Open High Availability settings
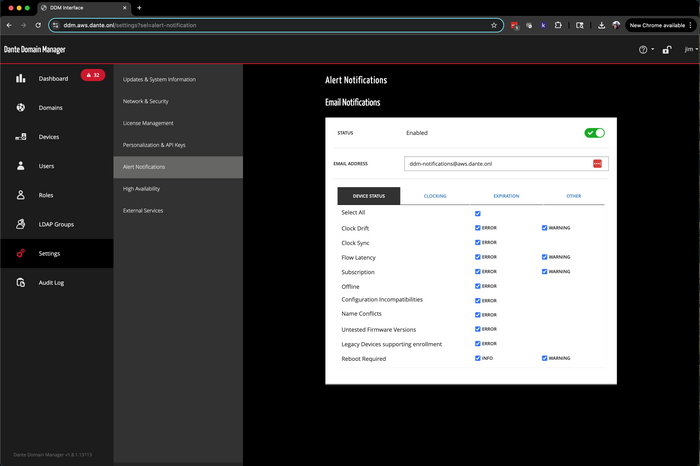The width and height of the screenshot is (700, 466). (178, 189)
